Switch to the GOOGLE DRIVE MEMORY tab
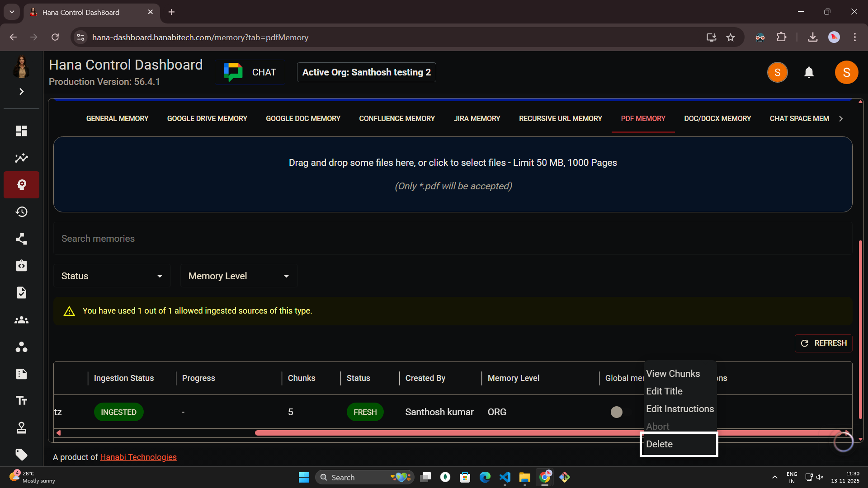The width and height of the screenshot is (868, 488). click(207, 118)
